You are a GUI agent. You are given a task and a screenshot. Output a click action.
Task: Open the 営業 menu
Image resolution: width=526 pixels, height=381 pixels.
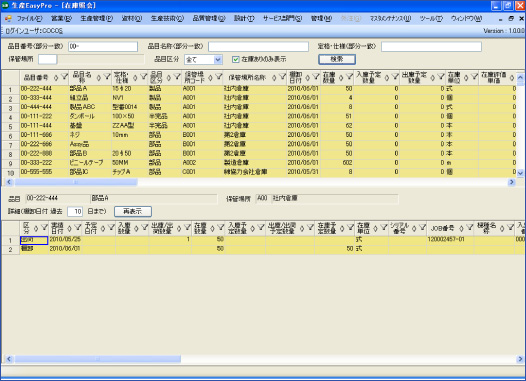(x=61, y=18)
